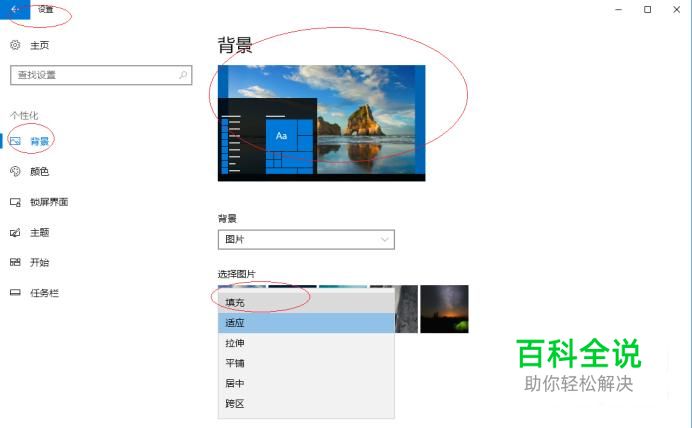Go to 主页 settings home
Image resolution: width=692 pixels, height=428 pixels.
(x=39, y=45)
